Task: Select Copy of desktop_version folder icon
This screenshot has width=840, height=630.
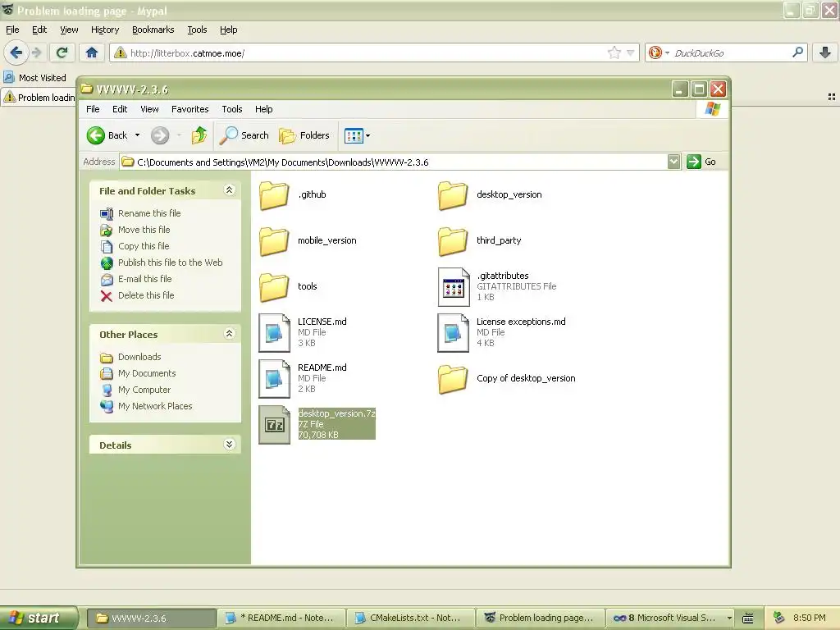Action: click(x=453, y=379)
